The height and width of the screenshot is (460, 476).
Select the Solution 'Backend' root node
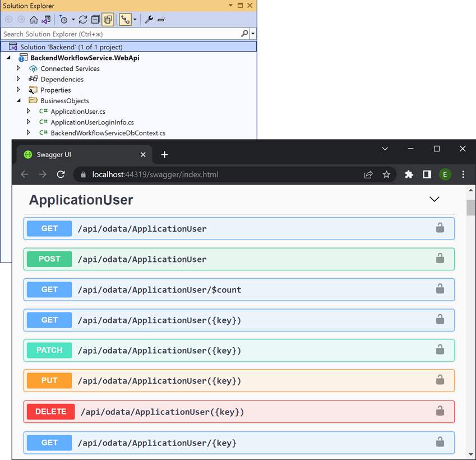point(129,47)
